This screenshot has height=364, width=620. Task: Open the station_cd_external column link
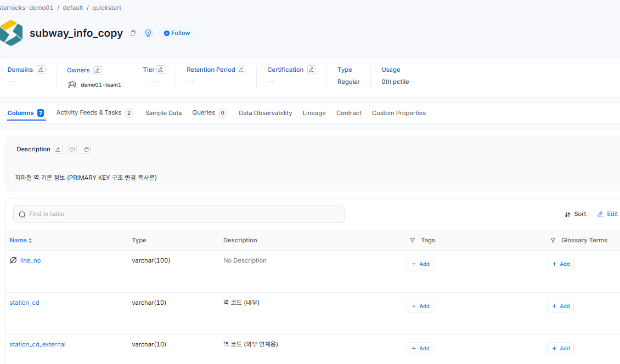pos(37,345)
